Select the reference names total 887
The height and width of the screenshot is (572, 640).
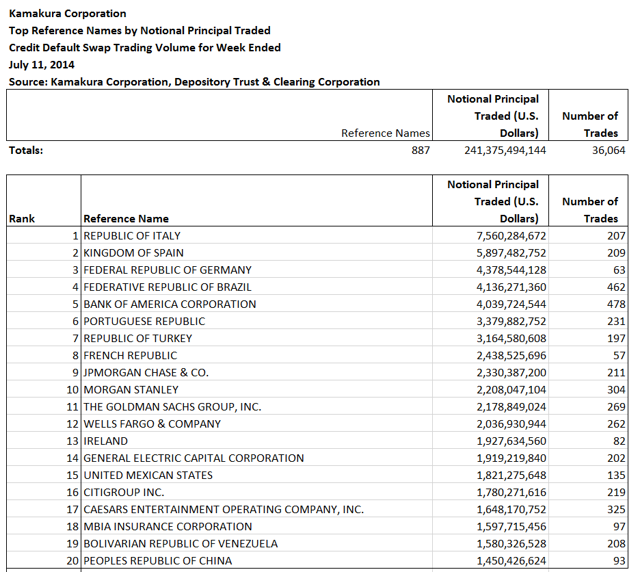point(420,151)
